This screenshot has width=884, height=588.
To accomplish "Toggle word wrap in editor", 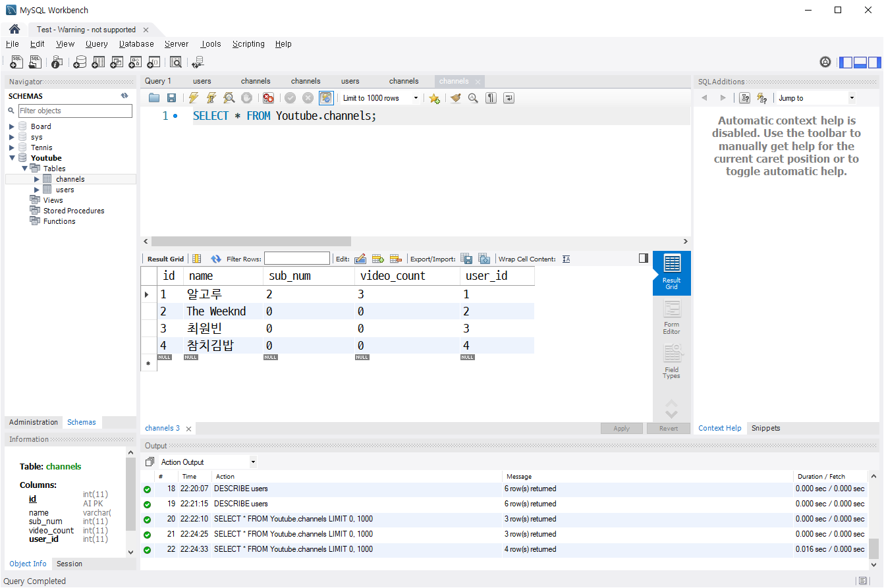I will [509, 98].
